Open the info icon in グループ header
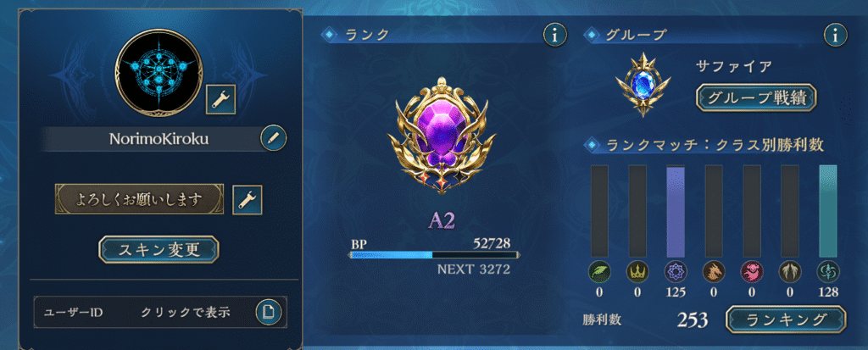Viewport: 868px width, 350px height. 835,35
